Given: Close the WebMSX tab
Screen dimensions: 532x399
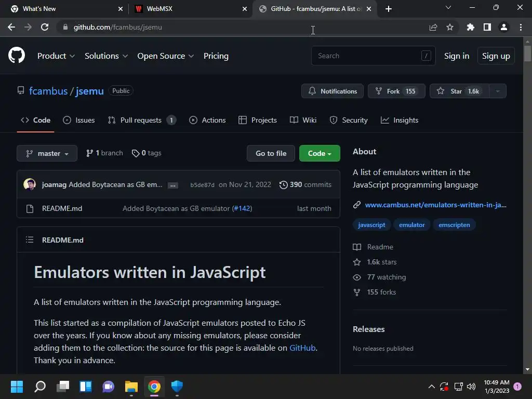Looking at the screenshot, I should (244, 9).
